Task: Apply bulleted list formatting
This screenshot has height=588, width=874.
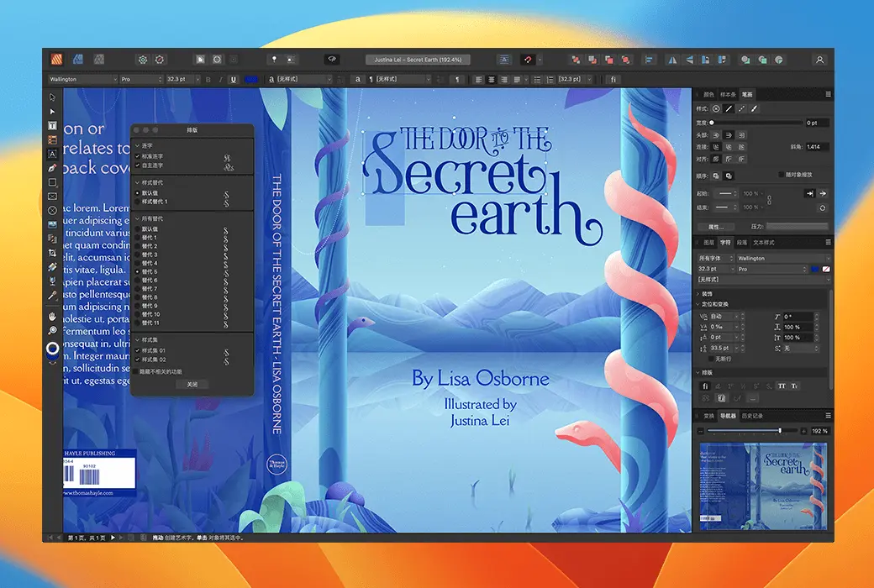Action: point(537,80)
